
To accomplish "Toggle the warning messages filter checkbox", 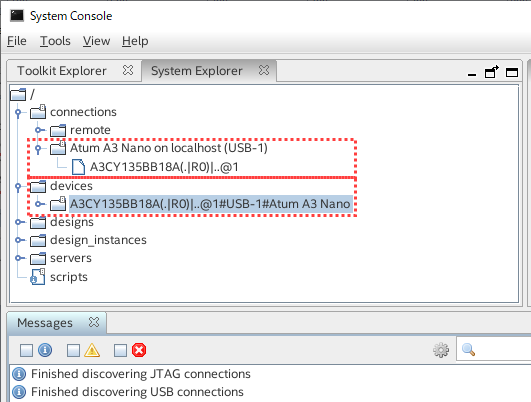I will [73, 351].
